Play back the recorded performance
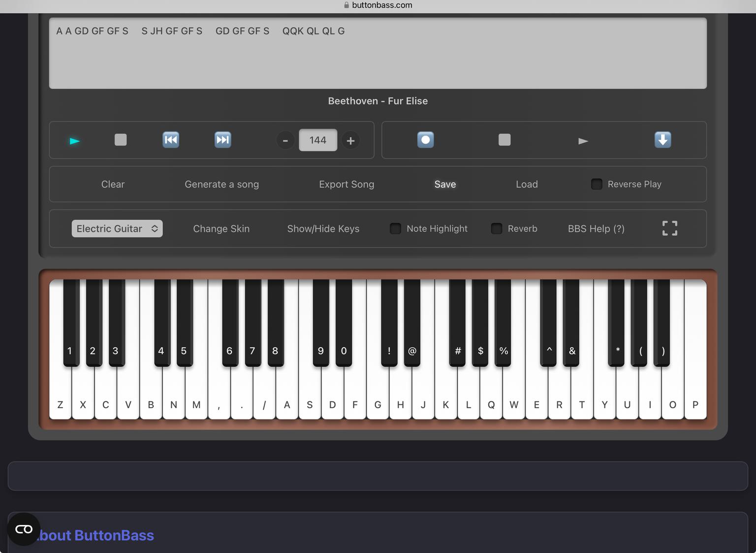The image size is (756, 553). point(583,141)
